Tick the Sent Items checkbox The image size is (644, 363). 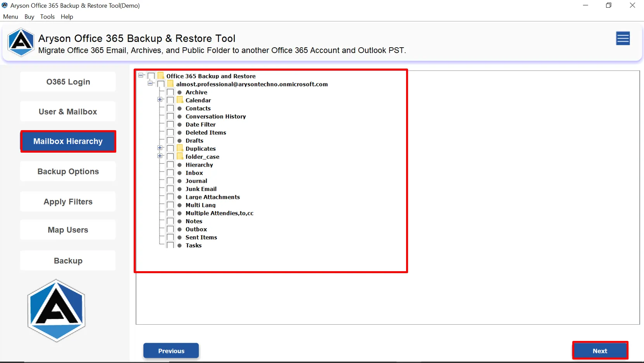click(x=170, y=237)
